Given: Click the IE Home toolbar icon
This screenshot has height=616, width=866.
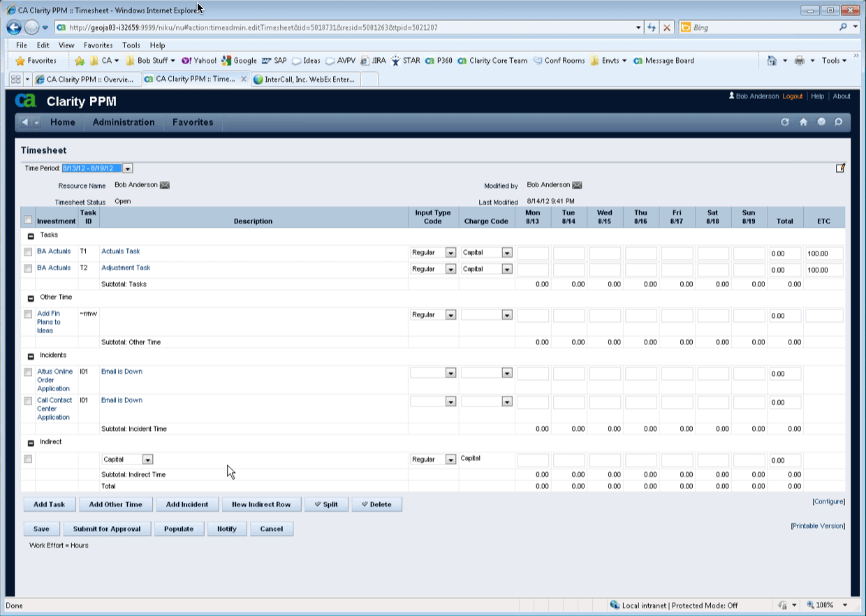Looking at the screenshot, I should tap(772, 61).
